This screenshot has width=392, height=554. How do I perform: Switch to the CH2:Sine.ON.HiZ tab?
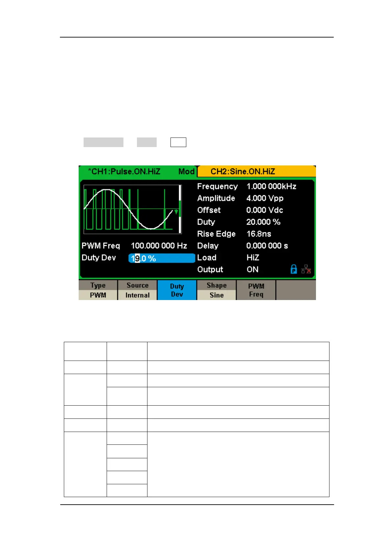(256, 171)
